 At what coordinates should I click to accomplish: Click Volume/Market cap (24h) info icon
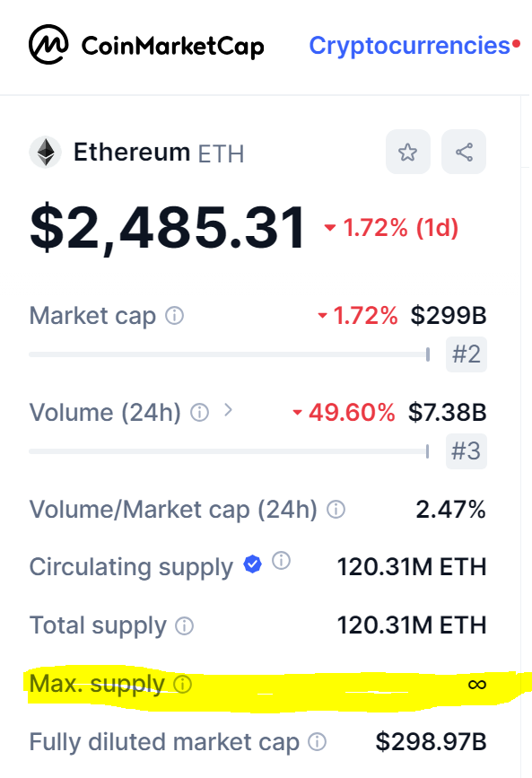click(336, 509)
